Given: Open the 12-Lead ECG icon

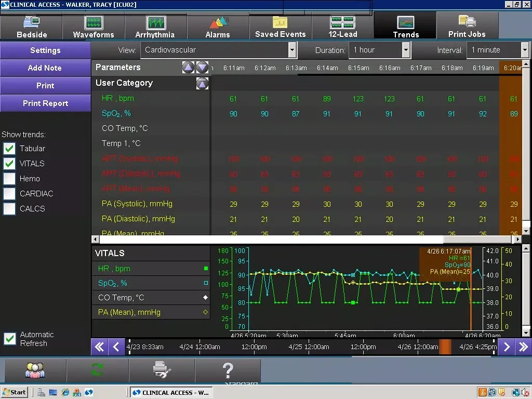Looking at the screenshot, I should [x=343, y=22].
